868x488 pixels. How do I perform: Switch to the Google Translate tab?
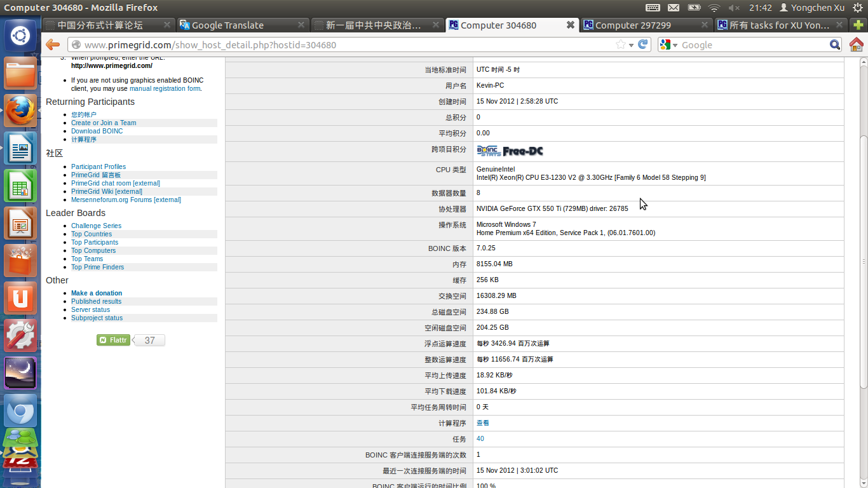point(243,25)
